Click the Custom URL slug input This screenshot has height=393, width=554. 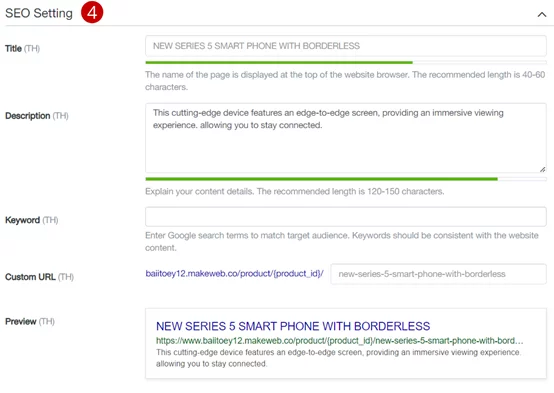[x=438, y=274]
